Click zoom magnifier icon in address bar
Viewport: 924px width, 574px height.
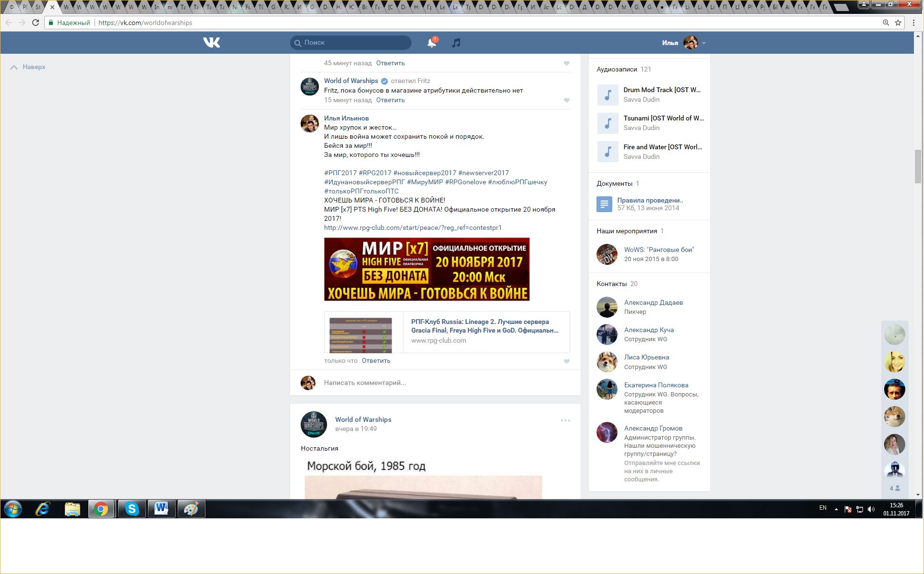[x=886, y=23]
